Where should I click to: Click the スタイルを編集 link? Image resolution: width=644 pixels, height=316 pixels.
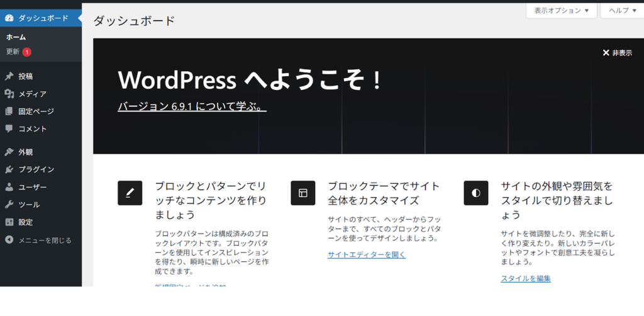[x=526, y=278]
